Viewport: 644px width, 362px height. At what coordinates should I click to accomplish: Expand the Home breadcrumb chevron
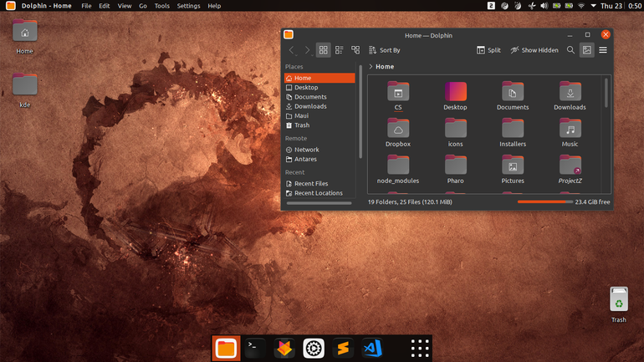371,67
